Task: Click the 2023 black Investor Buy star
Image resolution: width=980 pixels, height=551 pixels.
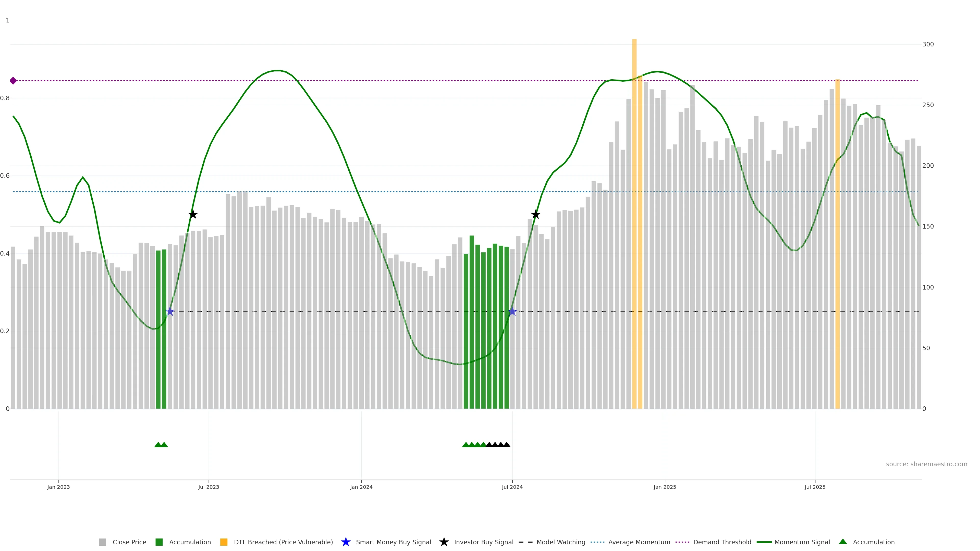Action: pos(193,215)
